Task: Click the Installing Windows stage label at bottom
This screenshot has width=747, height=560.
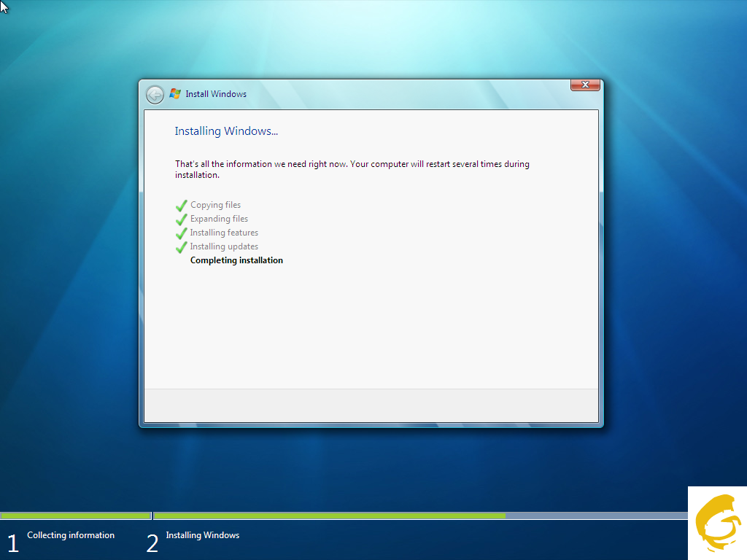Action: (x=202, y=535)
